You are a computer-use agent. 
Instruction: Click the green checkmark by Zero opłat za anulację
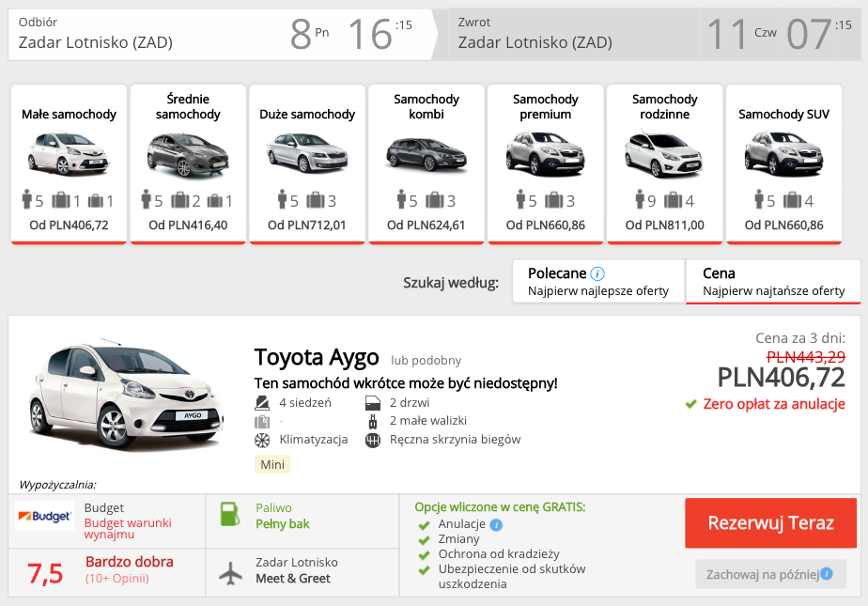690,404
